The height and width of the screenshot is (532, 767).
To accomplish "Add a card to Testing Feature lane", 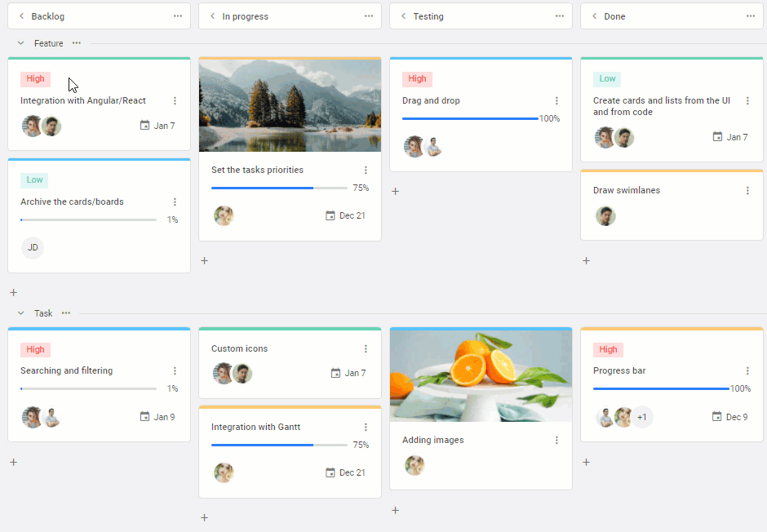I will point(395,191).
